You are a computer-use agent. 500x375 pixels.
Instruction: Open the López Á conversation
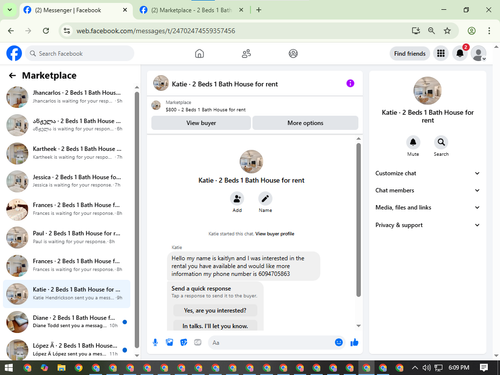67,349
